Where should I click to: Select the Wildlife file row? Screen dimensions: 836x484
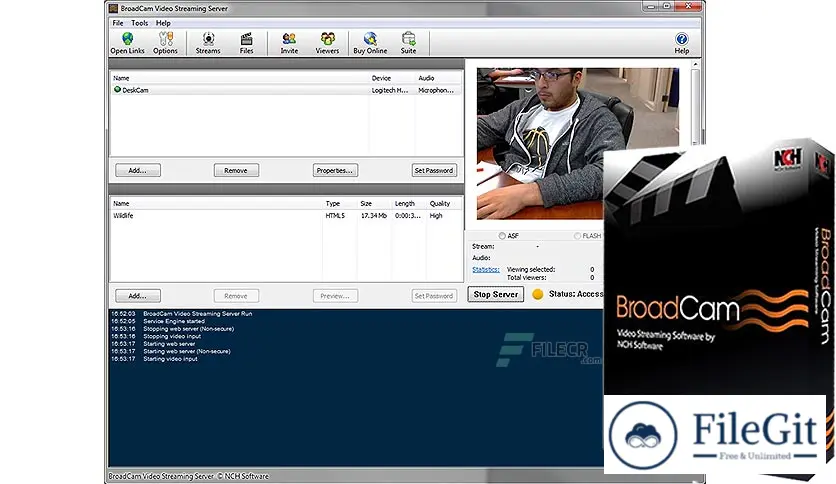pyautogui.click(x=286, y=215)
